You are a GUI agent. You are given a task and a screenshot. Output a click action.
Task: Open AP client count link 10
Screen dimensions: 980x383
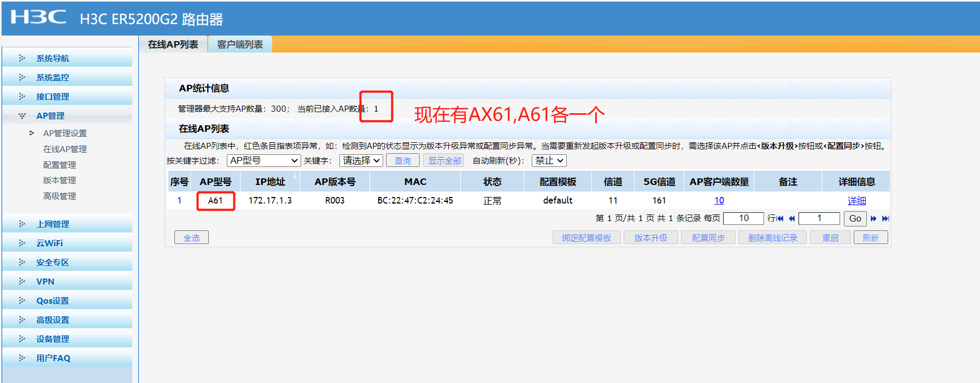point(719,200)
